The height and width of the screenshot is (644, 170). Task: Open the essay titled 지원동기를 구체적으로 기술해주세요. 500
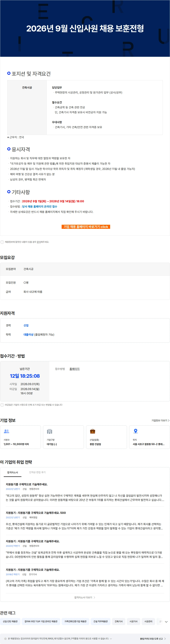click(x=36, y=512)
